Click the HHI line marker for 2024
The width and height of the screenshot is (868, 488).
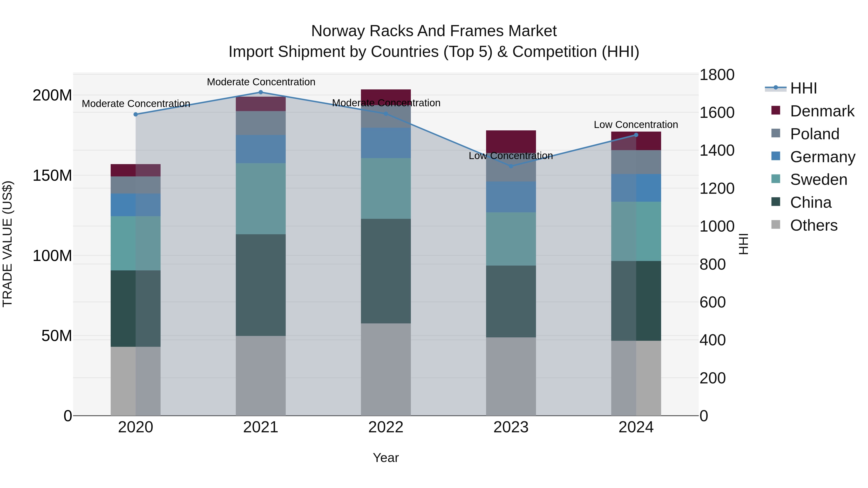pos(636,135)
